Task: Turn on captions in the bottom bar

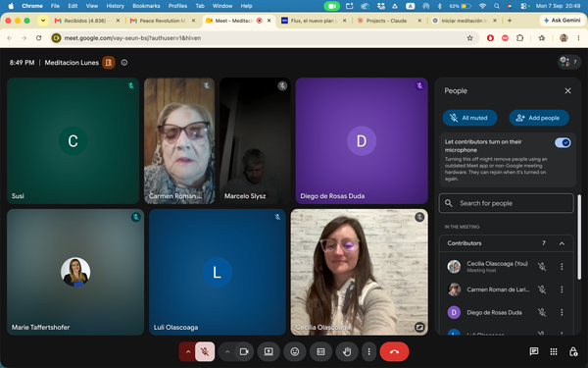Action: tap(321, 352)
